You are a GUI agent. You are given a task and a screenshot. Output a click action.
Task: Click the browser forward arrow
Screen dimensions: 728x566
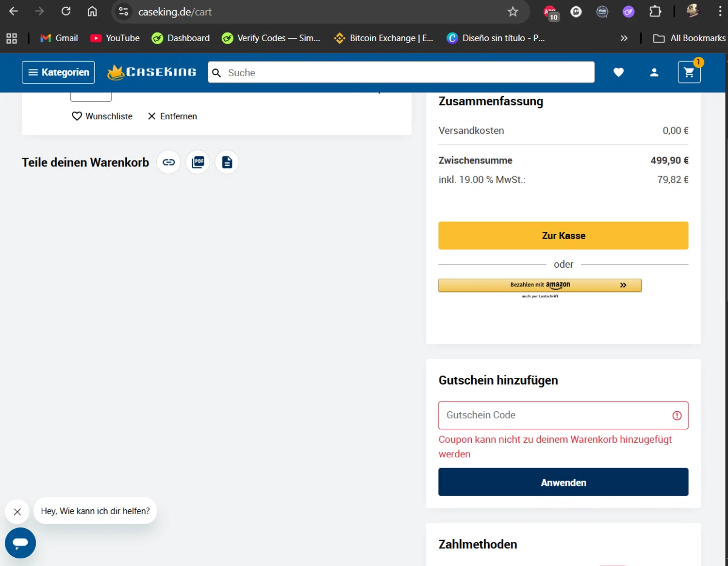(39, 11)
